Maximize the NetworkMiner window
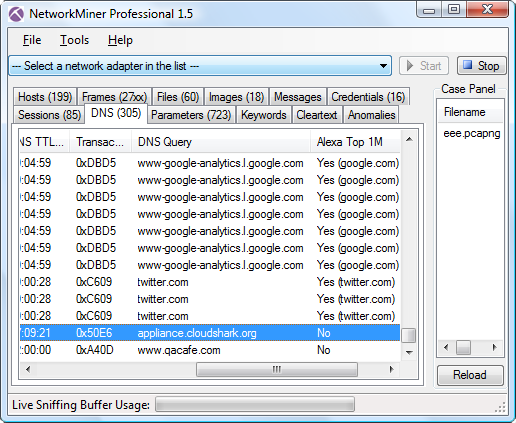 [x=453, y=10]
